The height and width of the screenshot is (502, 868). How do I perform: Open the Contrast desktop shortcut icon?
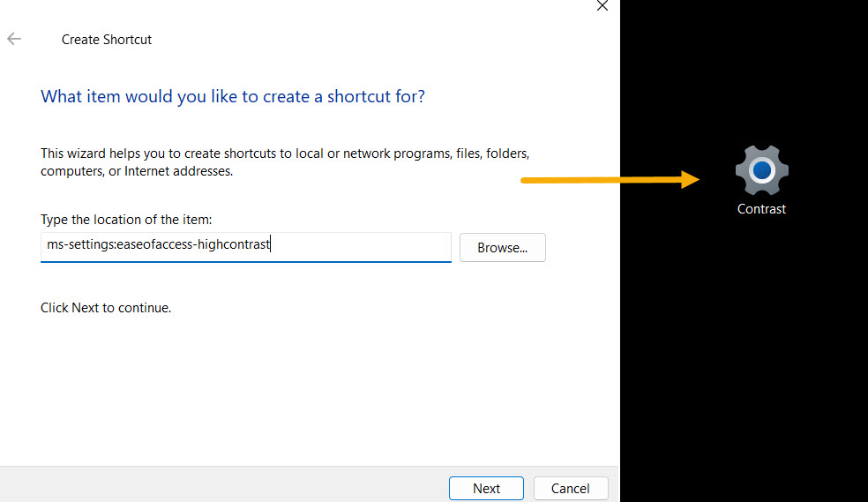(762, 170)
